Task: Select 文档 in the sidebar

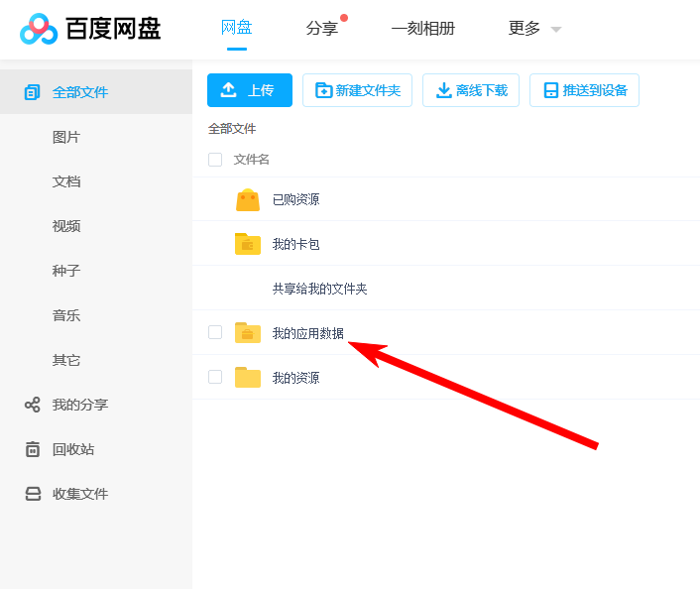Action: (x=66, y=181)
